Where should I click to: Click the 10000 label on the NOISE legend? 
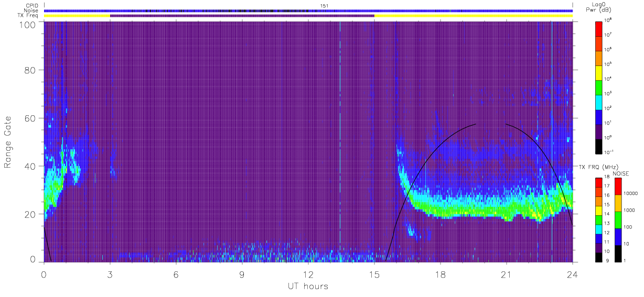[x=630, y=194]
